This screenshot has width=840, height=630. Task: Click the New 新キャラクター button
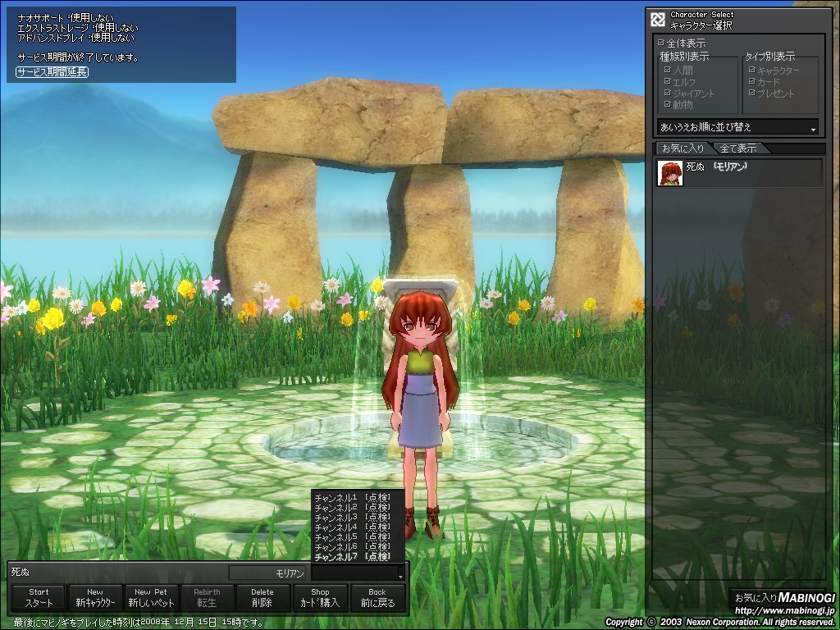click(95, 597)
